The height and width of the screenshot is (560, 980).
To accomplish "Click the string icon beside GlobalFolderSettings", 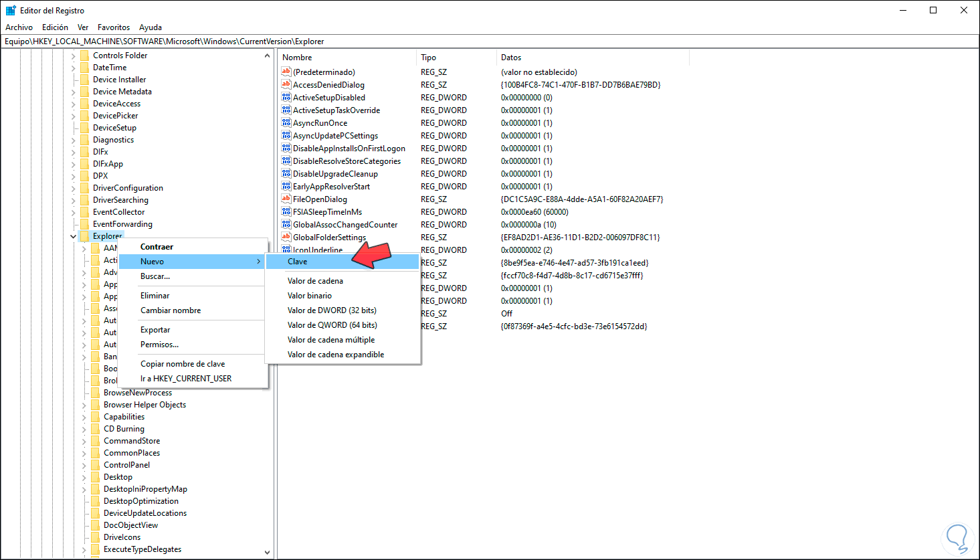I will pos(286,237).
